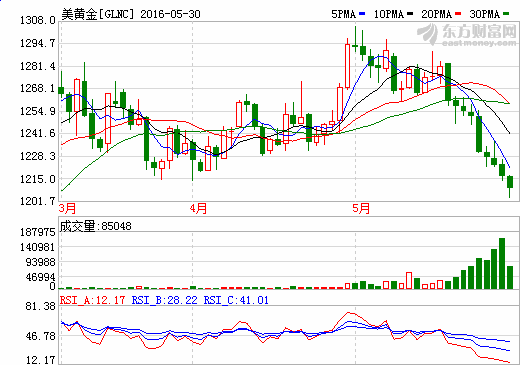This screenshot has width=520, height=365.
Task: Click the 20PMA legend label
Action: (x=436, y=14)
